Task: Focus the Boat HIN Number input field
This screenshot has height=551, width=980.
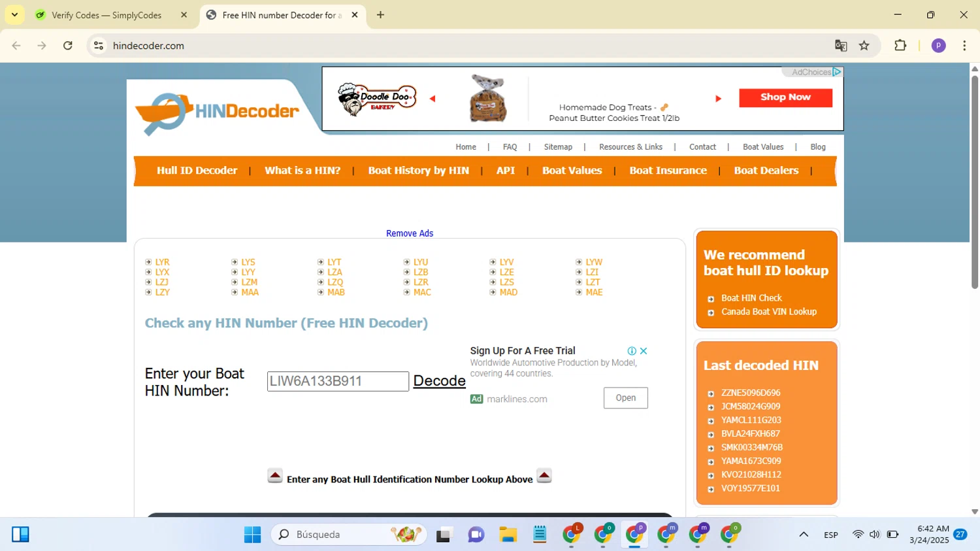Action: click(x=338, y=381)
